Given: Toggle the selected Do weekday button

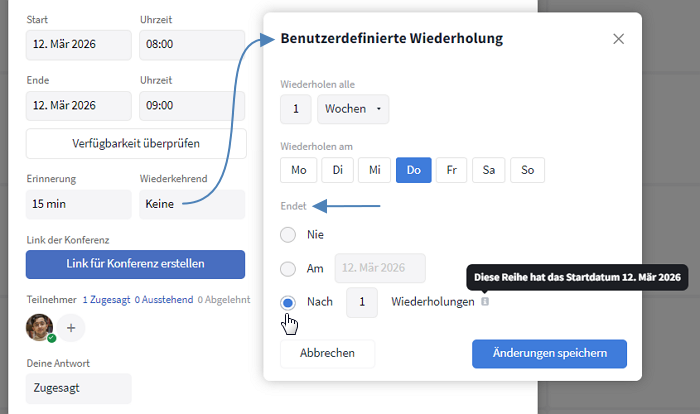Looking at the screenshot, I should tap(414, 170).
